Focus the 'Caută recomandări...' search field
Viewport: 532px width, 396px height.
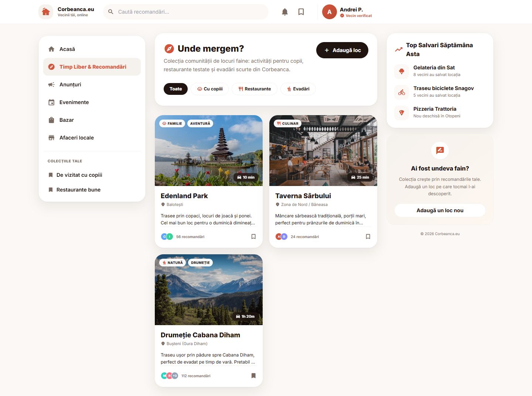click(186, 12)
